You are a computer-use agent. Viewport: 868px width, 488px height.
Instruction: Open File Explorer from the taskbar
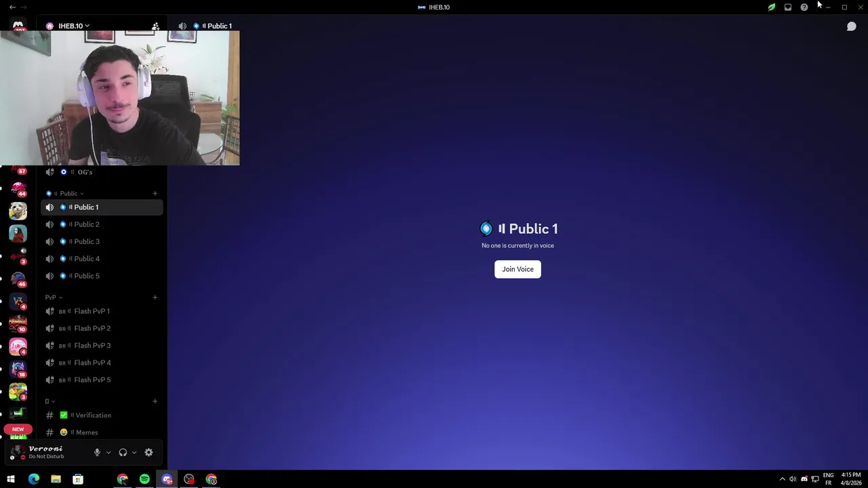coord(56,479)
